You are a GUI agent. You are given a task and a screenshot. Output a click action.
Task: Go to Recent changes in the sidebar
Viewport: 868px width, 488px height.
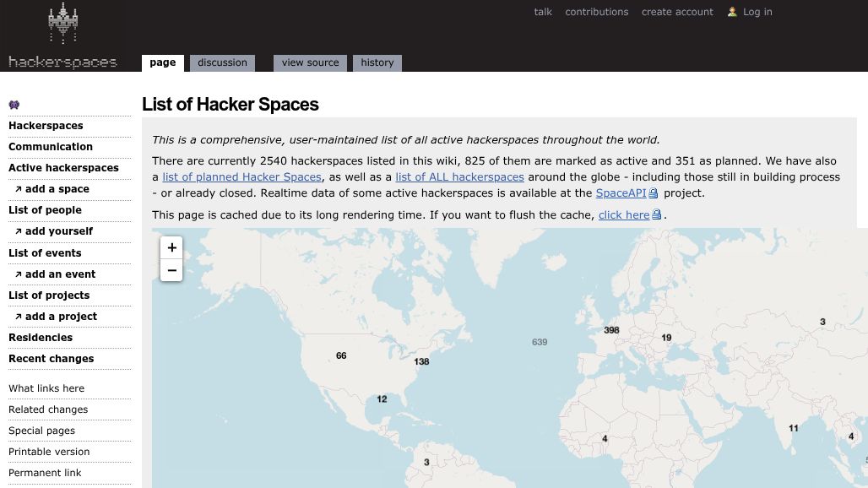pyautogui.click(x=51, y=359)
